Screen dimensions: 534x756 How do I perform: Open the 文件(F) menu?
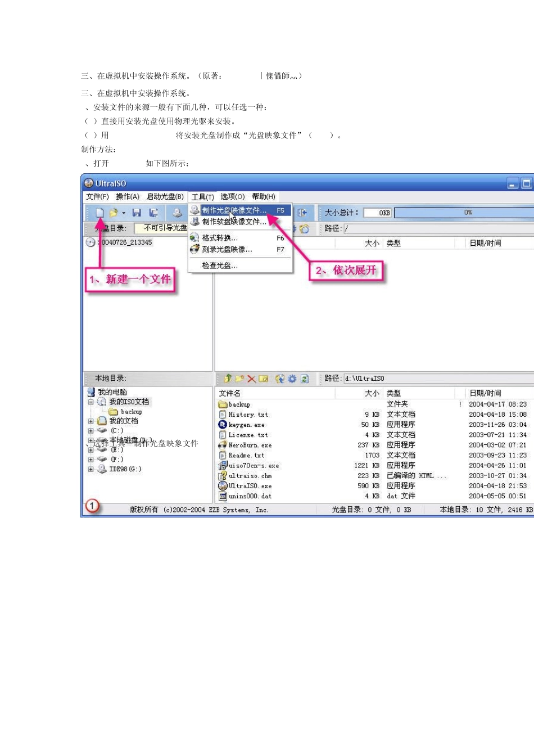pyautogui.click(x=97, y=196)
